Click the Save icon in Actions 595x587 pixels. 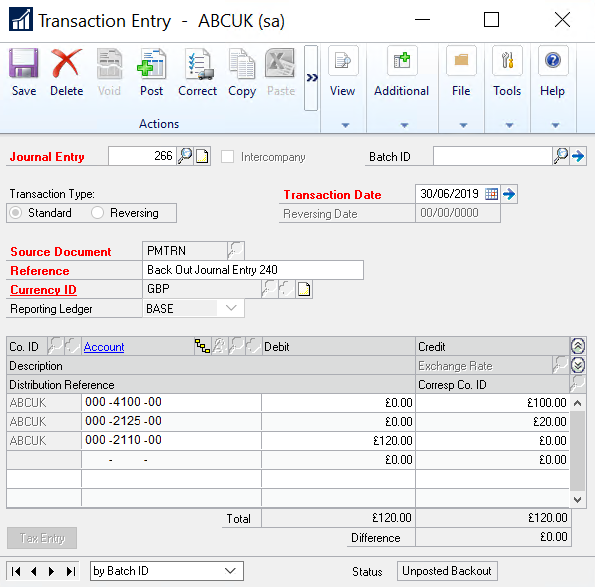[24, 63]
